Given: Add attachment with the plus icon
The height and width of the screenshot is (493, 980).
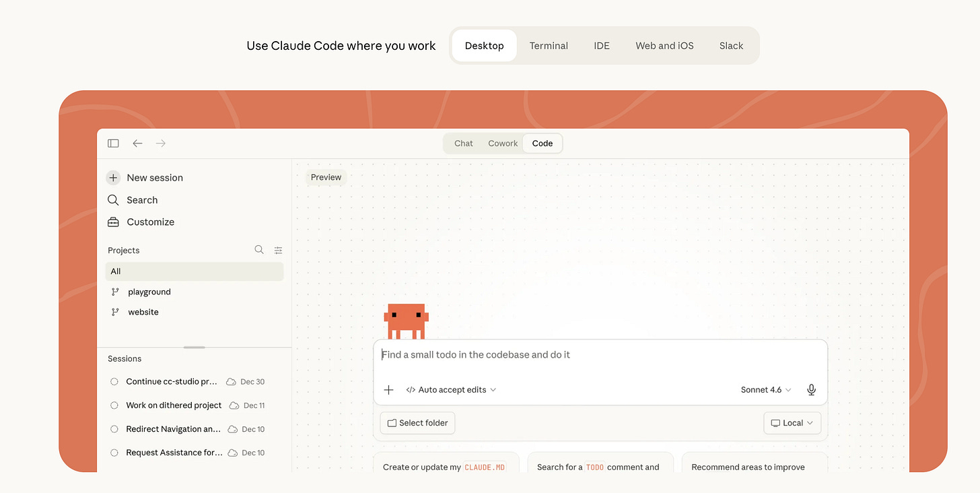Looking at the screenshot, I should point(388,390).
